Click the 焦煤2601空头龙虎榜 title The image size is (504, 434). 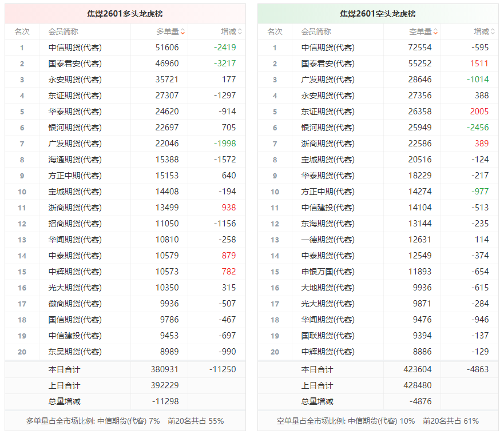[x=378, y=14]
